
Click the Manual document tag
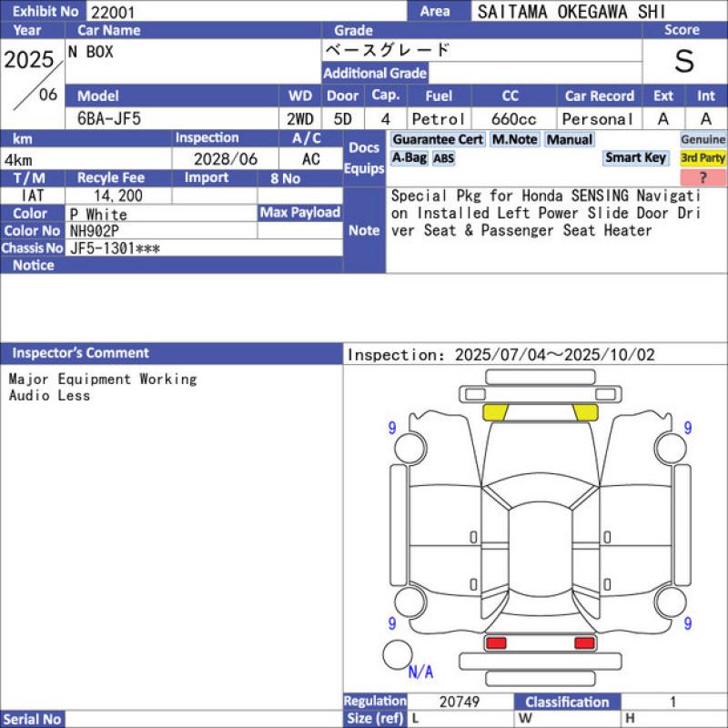pyautogui.click(x=570, y=139)
